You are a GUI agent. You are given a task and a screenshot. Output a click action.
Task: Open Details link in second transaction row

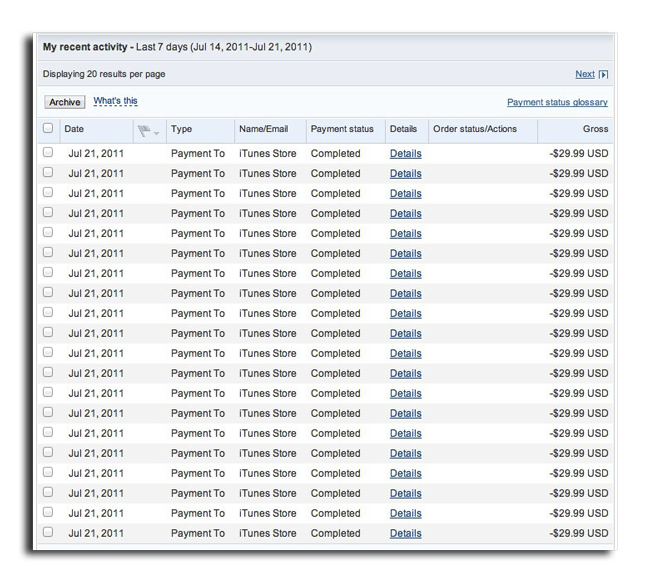point(405,174)
